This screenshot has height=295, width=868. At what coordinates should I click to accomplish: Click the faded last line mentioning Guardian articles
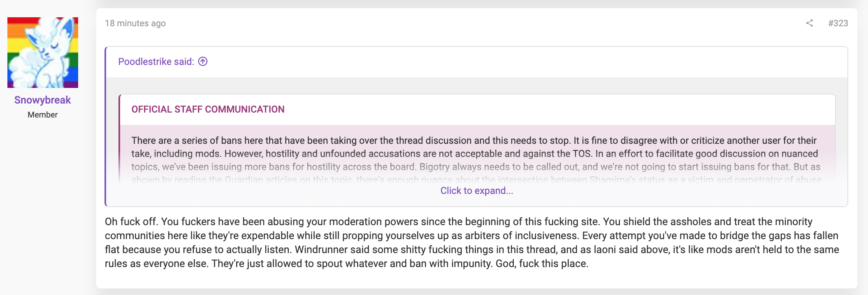click(x=476, y=180)
